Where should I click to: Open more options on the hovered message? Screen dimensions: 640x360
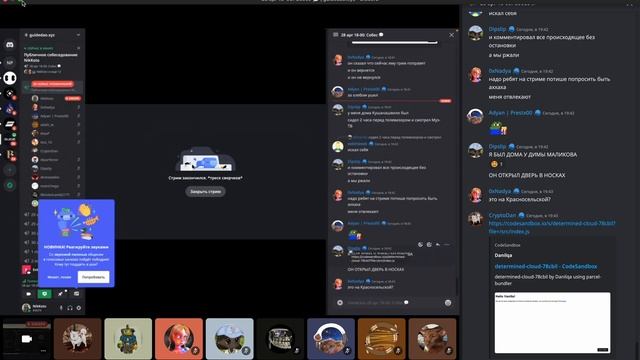pos(447,244)
